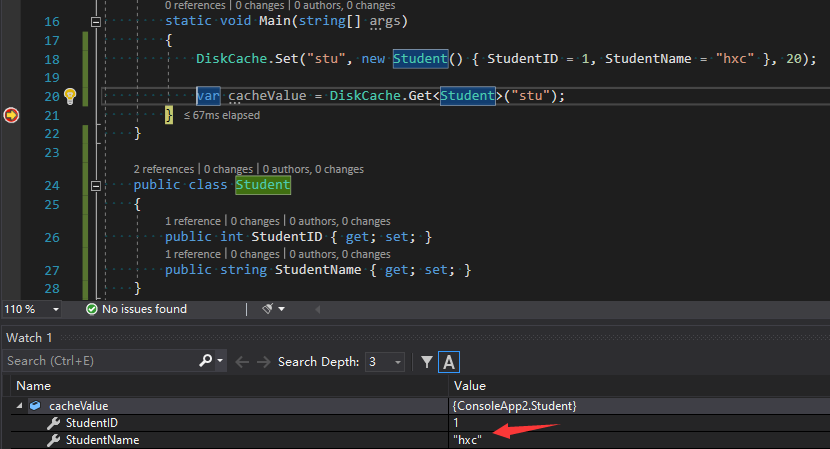Click the StudentName wrench property icon
The image size is (830, 449).
coord(53,440)
